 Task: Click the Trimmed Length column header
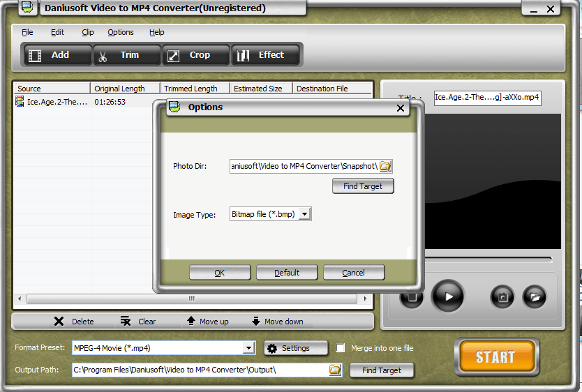click(x=195, y=89)
